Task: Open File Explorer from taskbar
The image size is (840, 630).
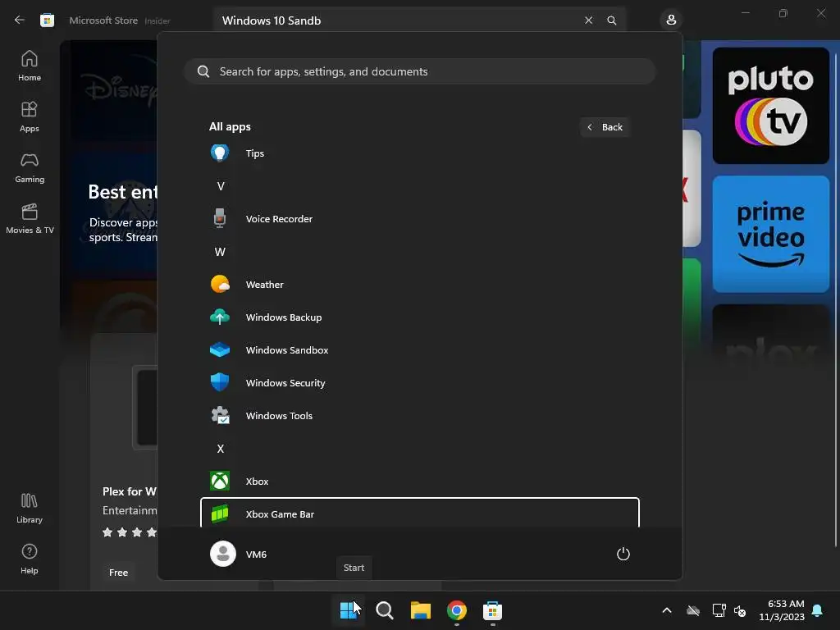Action: click(x=421, y=609)
